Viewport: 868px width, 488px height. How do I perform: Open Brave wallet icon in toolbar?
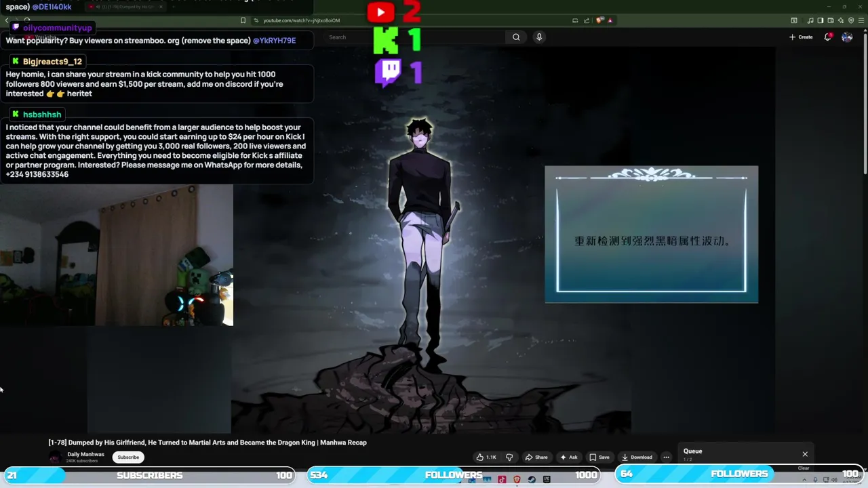point(831,20)
